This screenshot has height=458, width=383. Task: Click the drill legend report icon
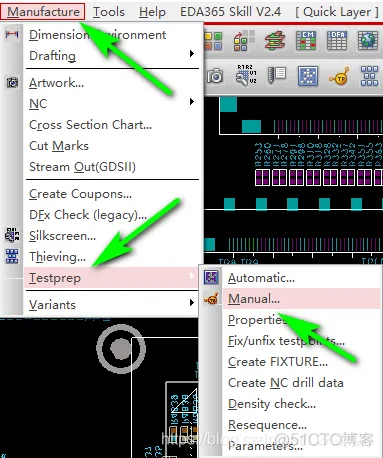point(277,75)
